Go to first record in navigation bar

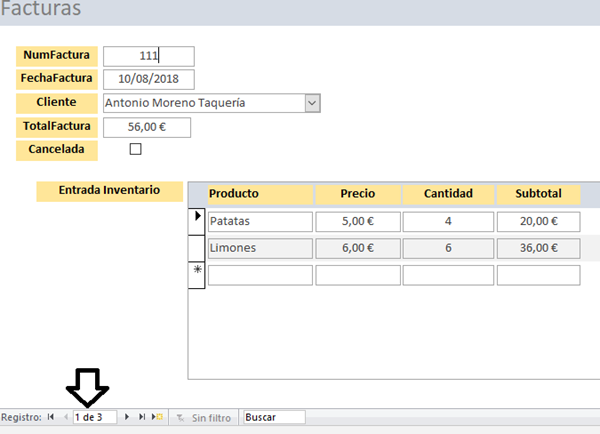[x=51, y=417]
